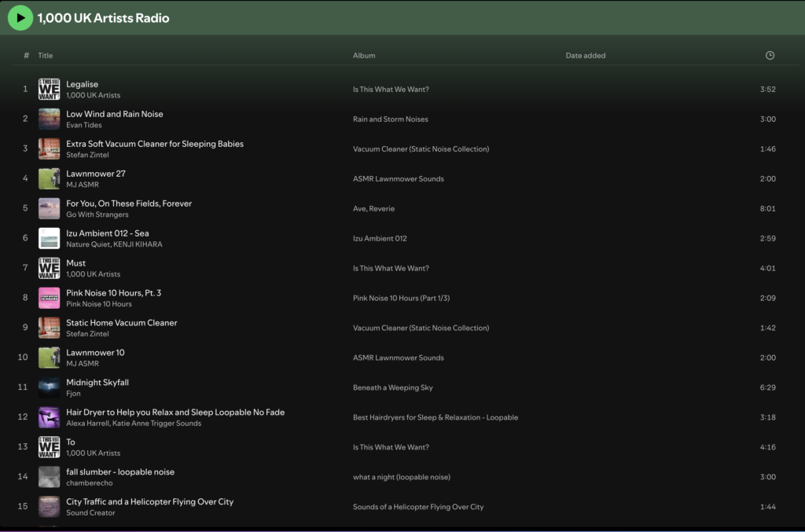Select the Legalise track title
Image resolution: width=805 pixels, height=532 pixels.
coord(82,84)
